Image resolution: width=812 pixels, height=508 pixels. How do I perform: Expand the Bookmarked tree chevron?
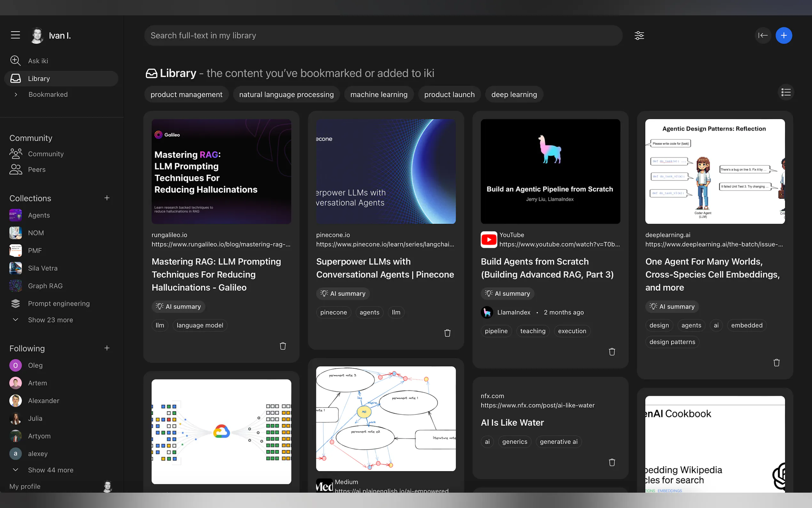point(16,95)
